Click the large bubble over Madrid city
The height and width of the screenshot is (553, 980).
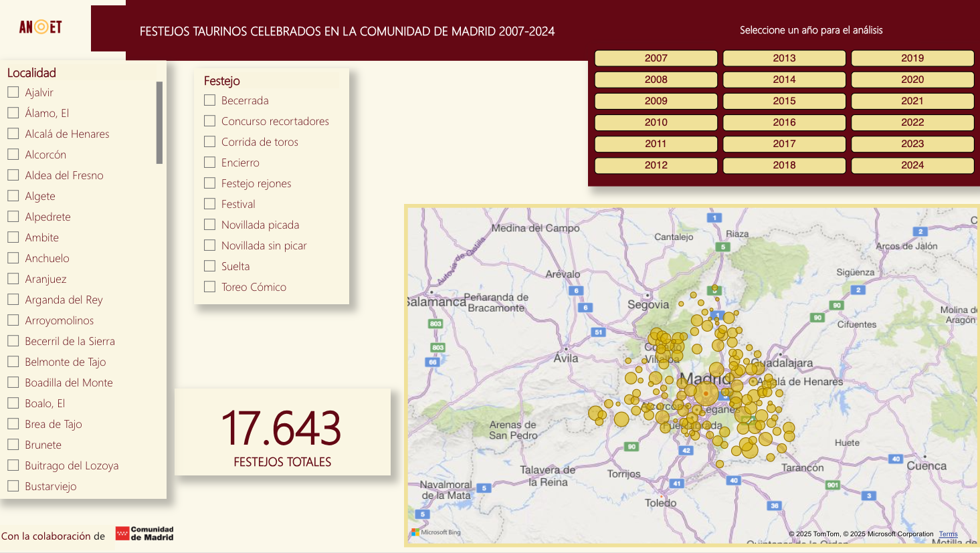(706, 393)
